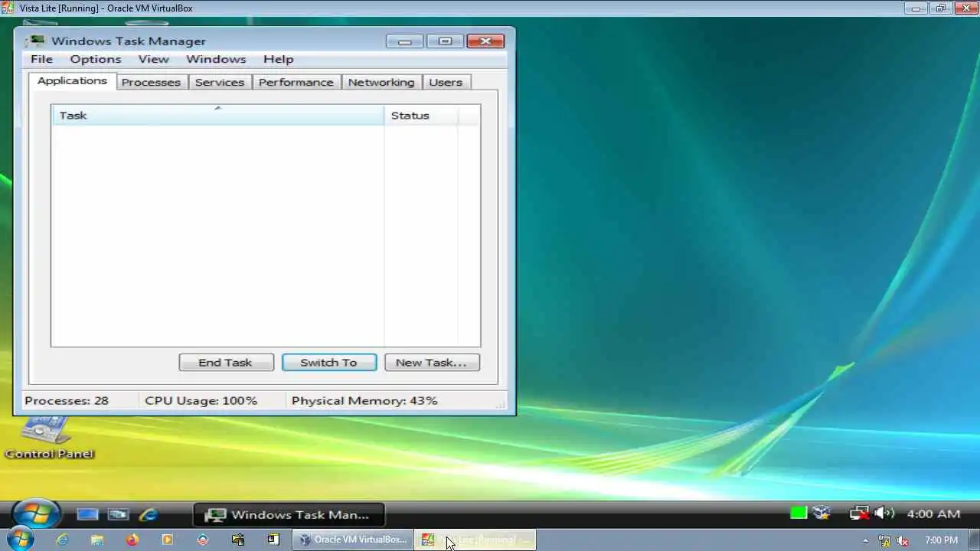Viewport: 980px width, 551px height.
Task: Switch to the Processes tab
Action: (x=151, y=83)
